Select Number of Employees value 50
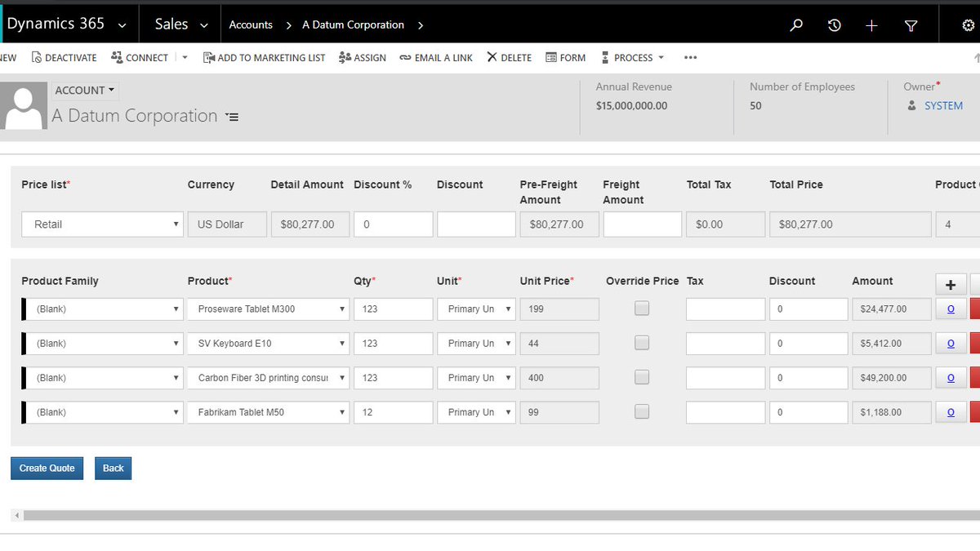 click(x=755, y=105)
